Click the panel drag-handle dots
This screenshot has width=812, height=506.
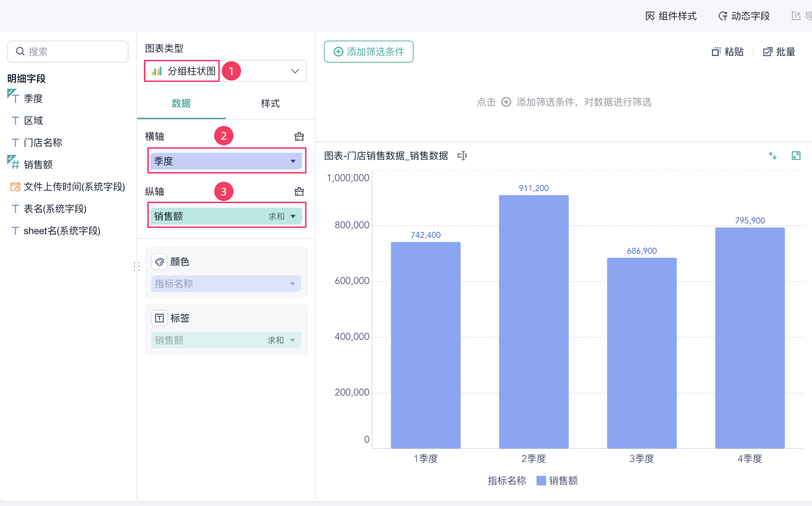(137, 266)
